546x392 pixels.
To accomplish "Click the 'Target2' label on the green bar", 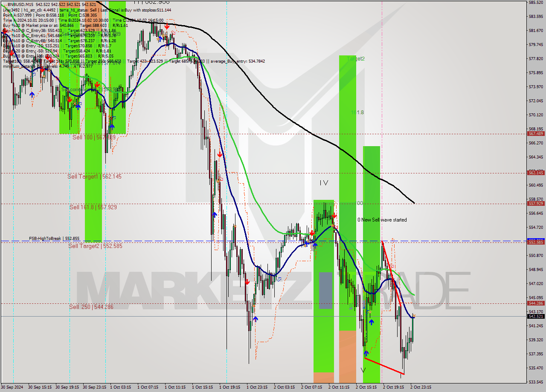I will [x=356, y=59].
